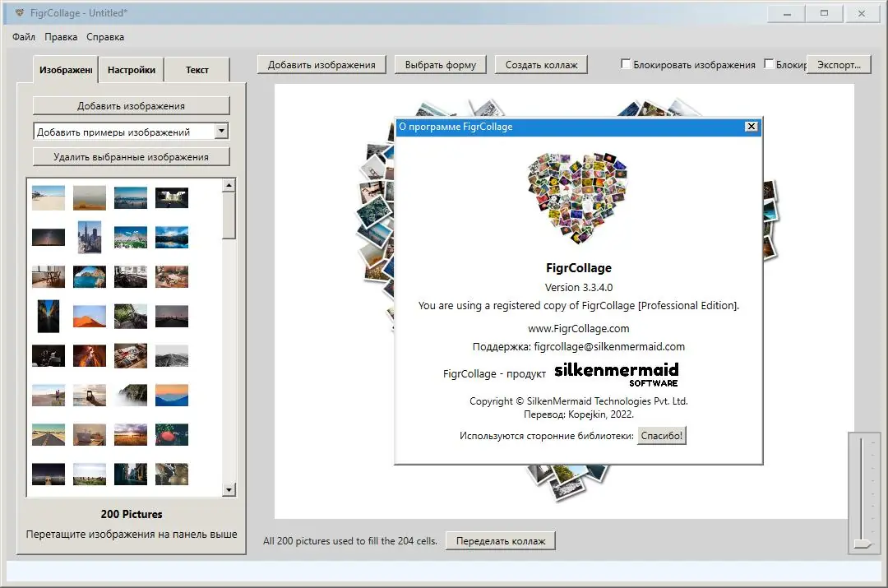Select the narrow dark street portrait thumbnail
Image resolution: width=888 pixels, height=588 pixels.
49,316
